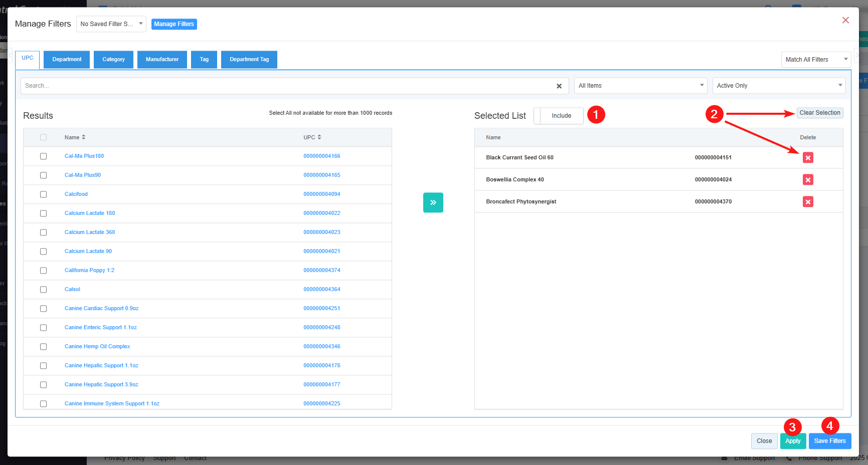The image size is (868, 465).
Task: Open the No Saved Filter dropdown
Action: [x=111, y=24]
